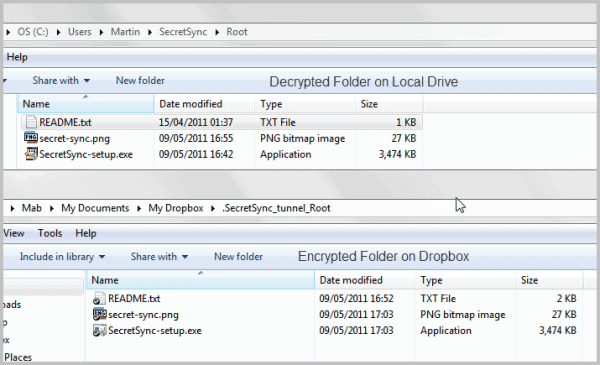Click the secret-sync.png icon in the Dropbox tunnel folder
Screen dimensions: 600x365
pos(99,314)
